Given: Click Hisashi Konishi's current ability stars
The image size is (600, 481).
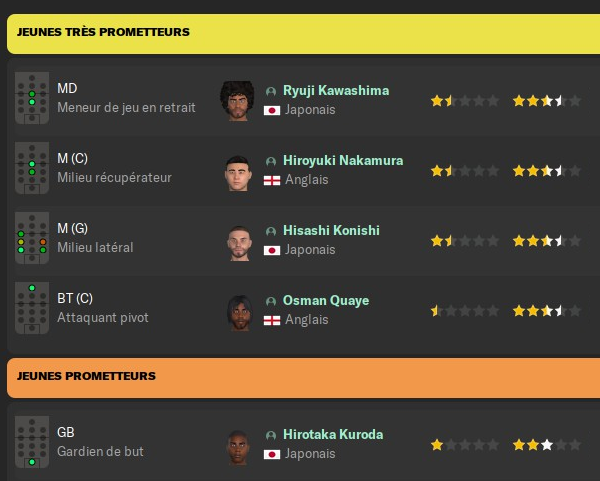Looking at the screenshot, I should coord(464,241).
